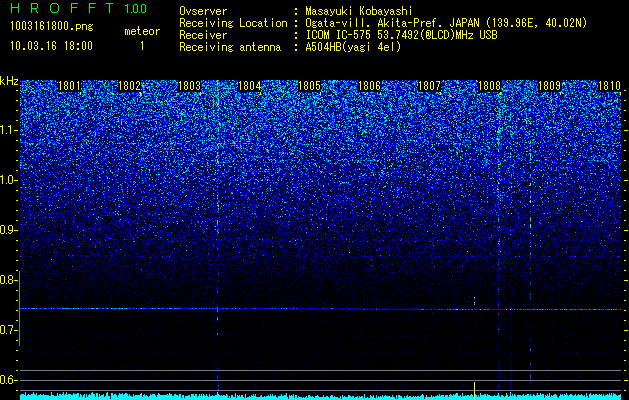Click the 1805 time marker
The height and width of the screenshot is (400, 629).
pyautogui.click(x=310, y=86)
